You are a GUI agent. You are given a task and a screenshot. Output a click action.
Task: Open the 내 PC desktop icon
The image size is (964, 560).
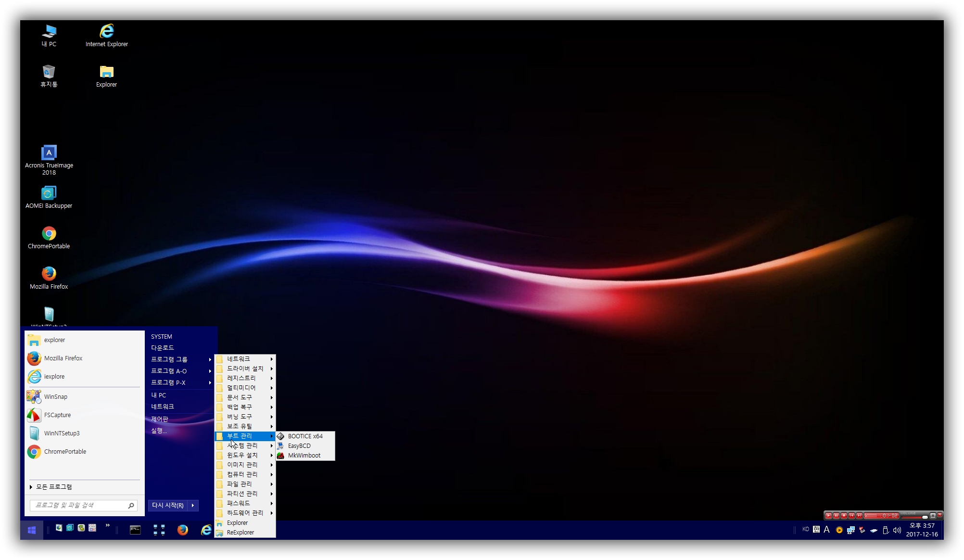(x=49, y=36)
